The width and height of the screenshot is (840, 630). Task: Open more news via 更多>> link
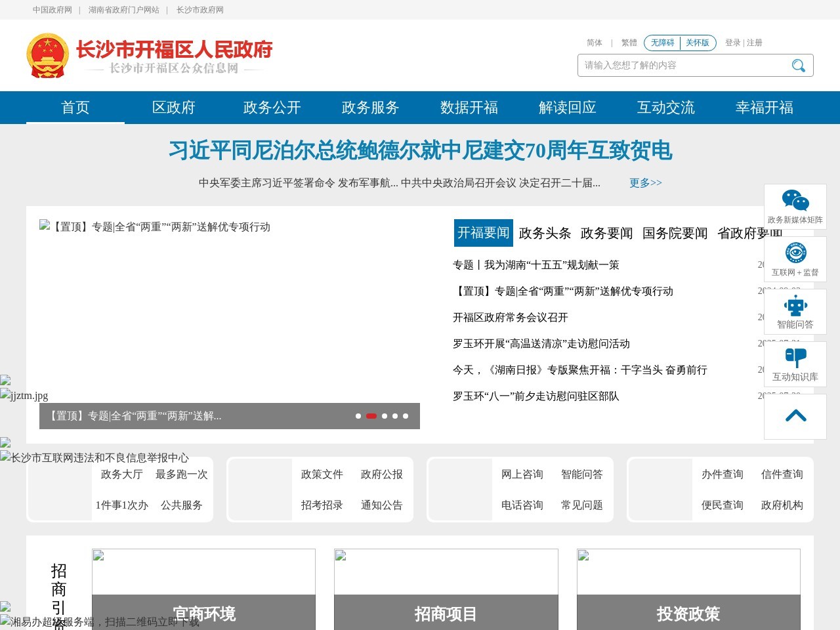pyautogui.click(x=644, y=183)
